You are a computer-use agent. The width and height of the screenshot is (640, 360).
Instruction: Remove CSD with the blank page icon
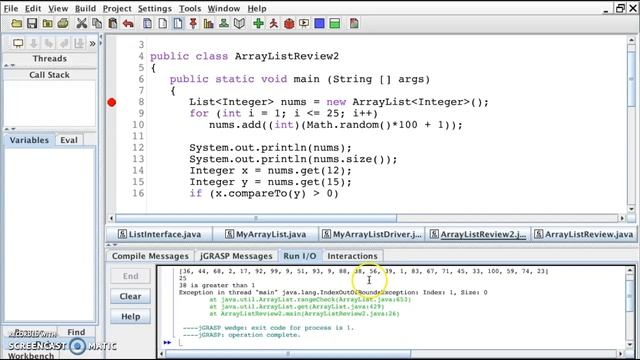click(x=162, y=24)
